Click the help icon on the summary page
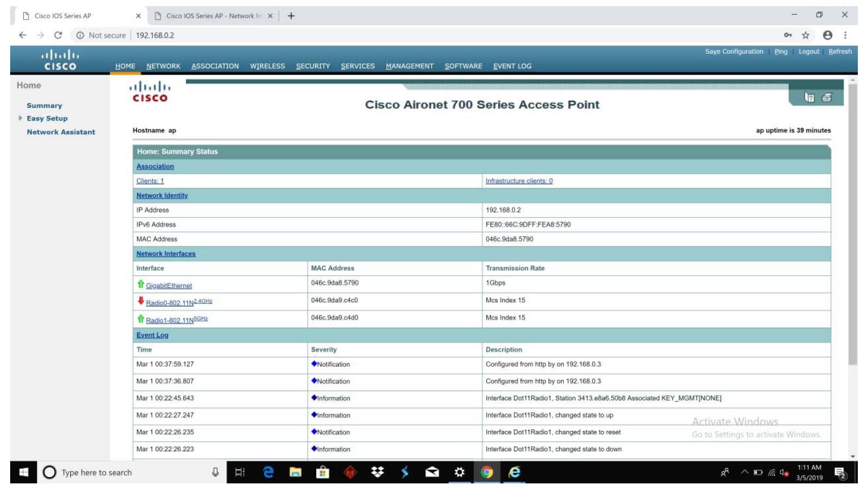 click(809, 97)
